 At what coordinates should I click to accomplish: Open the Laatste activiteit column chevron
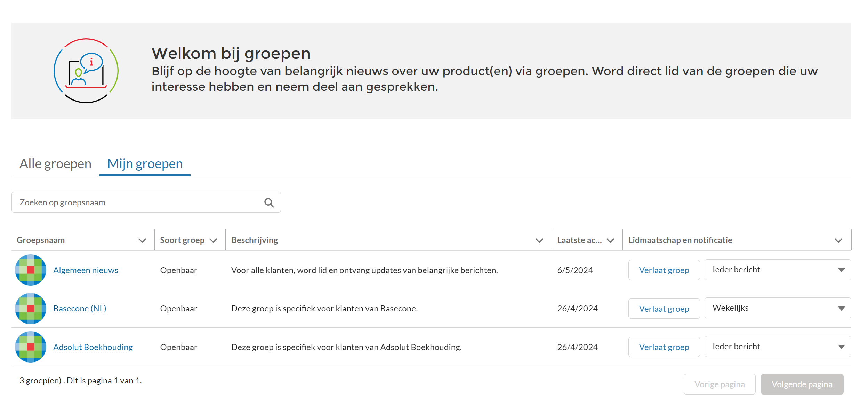point(610,240)
